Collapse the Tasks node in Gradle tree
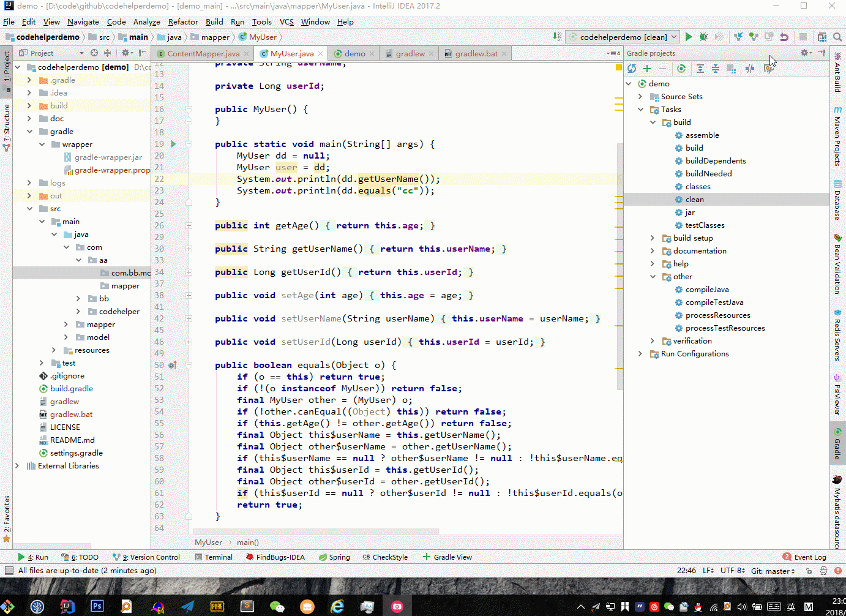The height and width of the screenshot is (616, 846). 640,110
